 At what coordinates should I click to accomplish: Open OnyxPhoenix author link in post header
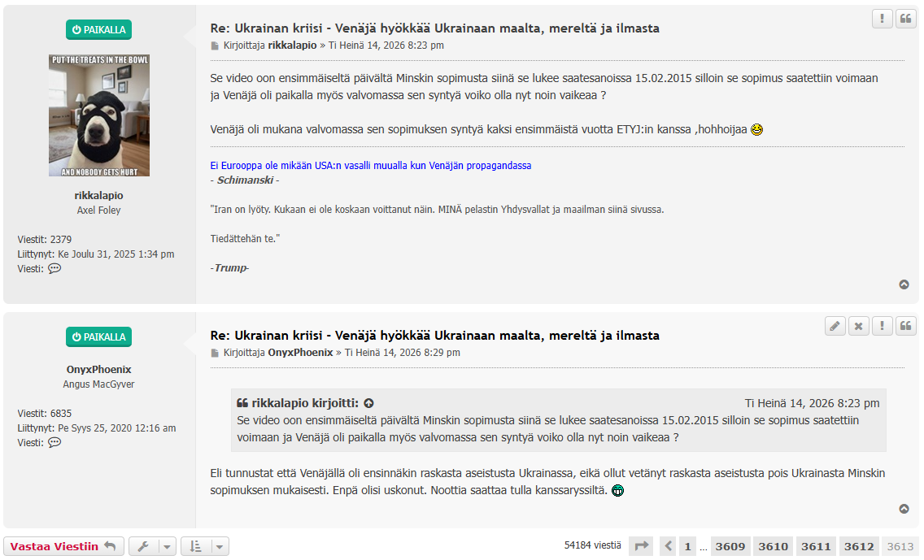point(300,353)
